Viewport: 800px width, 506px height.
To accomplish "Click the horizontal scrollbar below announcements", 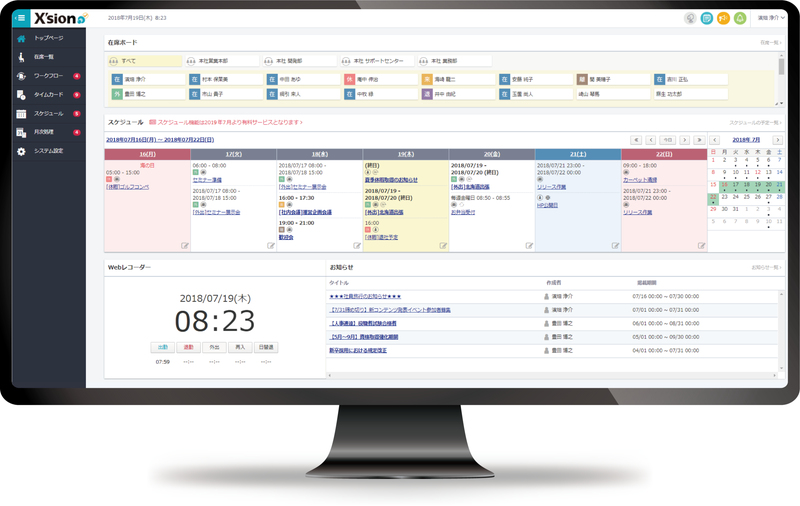I will click(x=552, y=375).
